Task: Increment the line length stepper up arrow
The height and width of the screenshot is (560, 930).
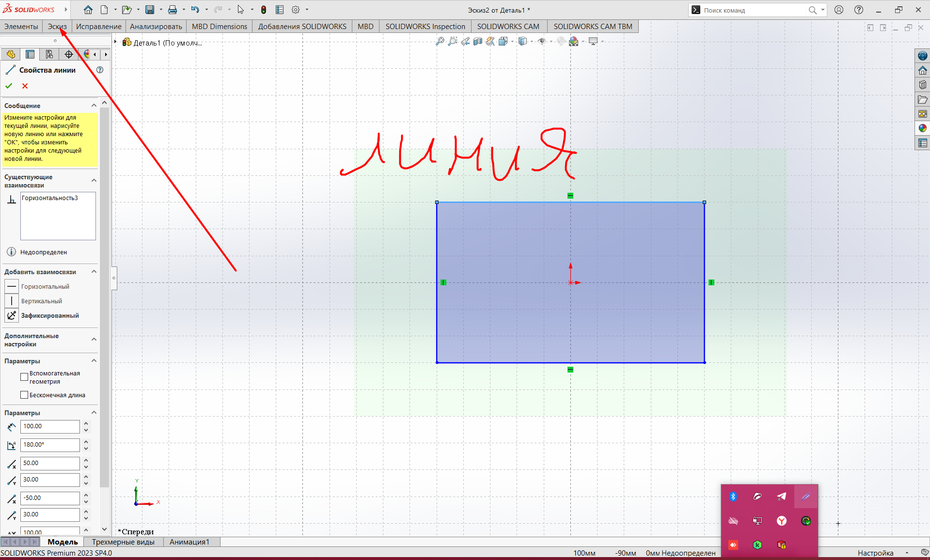Action: (86, 423)
